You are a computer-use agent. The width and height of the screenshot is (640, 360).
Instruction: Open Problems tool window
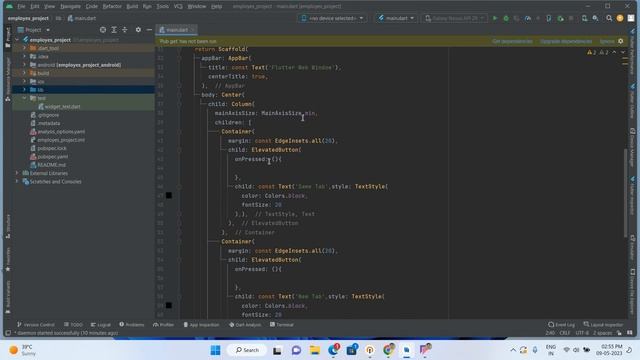click(x=131, y=324)
